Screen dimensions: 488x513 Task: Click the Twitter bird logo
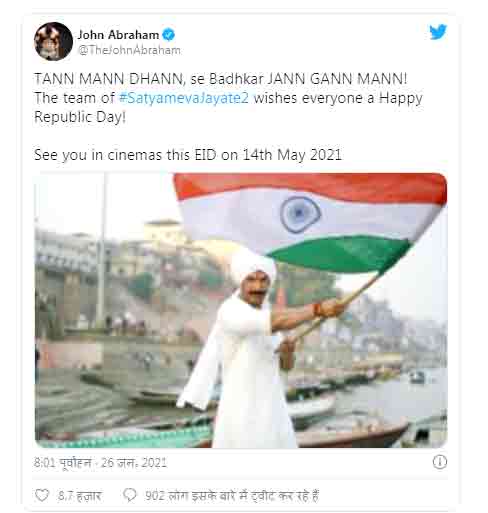pyautogui.click(x=438, y=32)
